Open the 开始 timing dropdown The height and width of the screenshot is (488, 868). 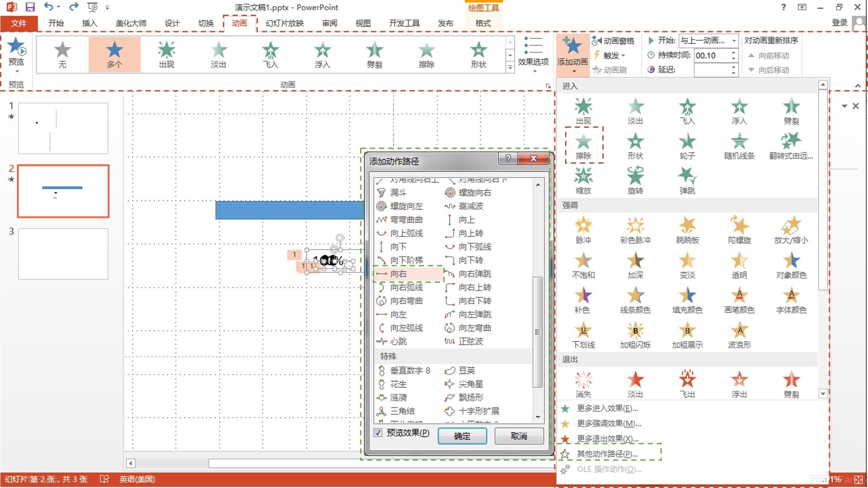(x=733, y=41)
